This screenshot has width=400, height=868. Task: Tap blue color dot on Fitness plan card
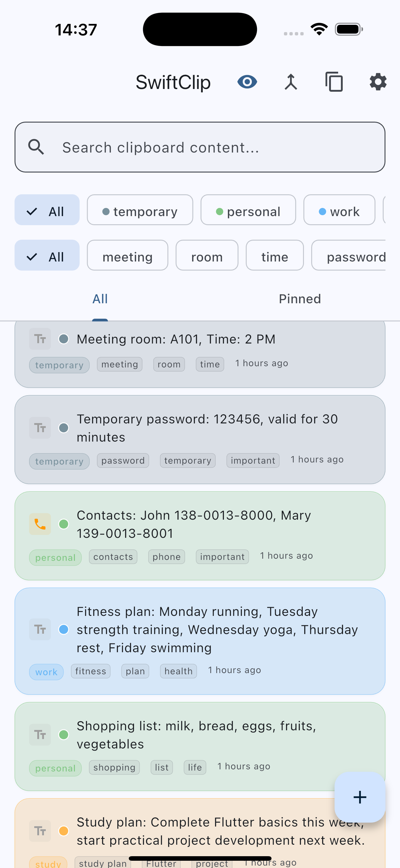[x=64, y=630]
